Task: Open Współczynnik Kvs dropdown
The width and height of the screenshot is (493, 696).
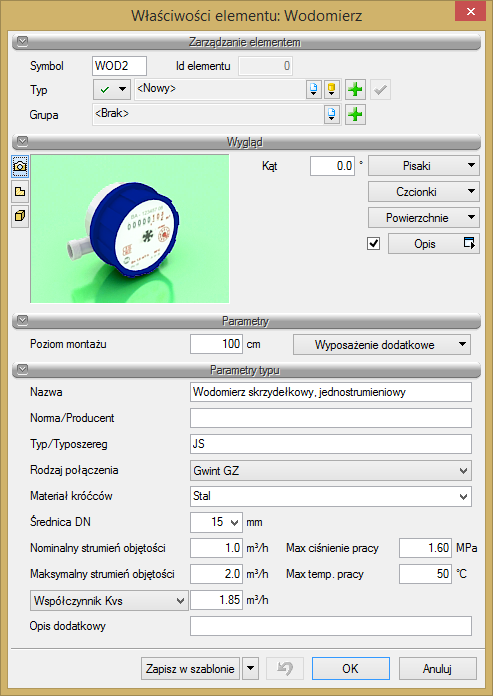Action: (x=109, y=601)
